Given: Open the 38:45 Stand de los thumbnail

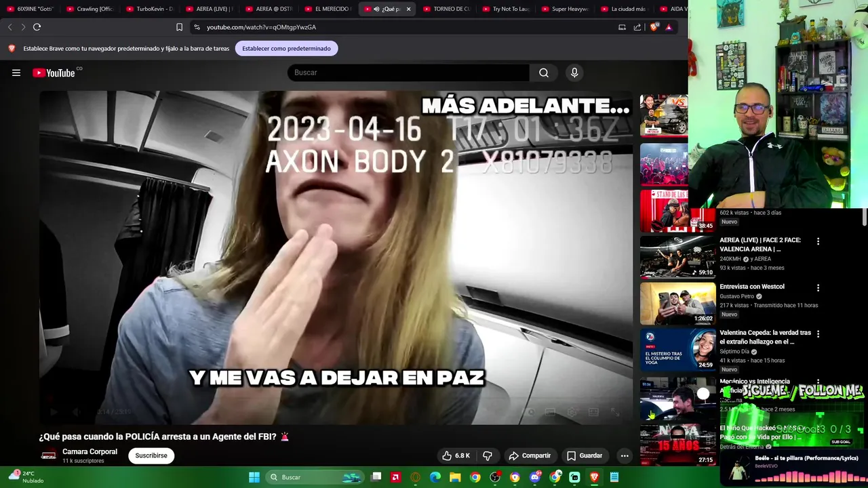Looking at the screenshot, I should (x=677, y=210).
